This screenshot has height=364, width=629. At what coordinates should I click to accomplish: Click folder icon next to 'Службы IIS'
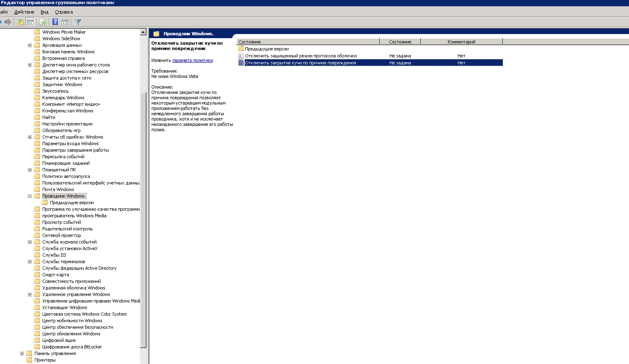[x=37, y=255]
